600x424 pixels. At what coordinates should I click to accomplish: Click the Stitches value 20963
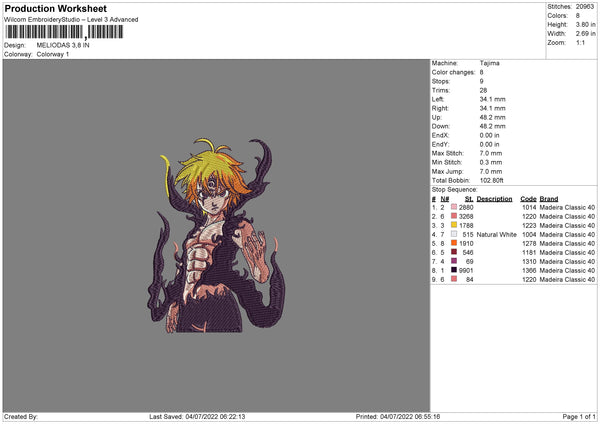click(x=585, y=7)
